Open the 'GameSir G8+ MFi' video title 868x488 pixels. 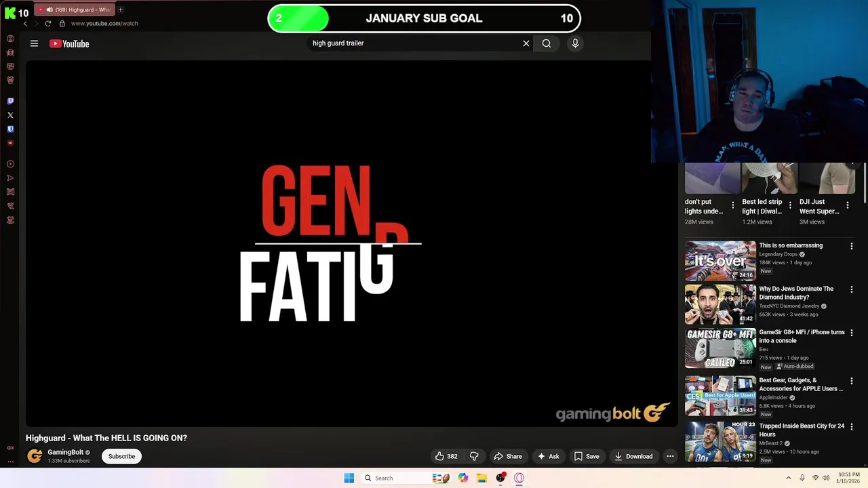[802, 336]
